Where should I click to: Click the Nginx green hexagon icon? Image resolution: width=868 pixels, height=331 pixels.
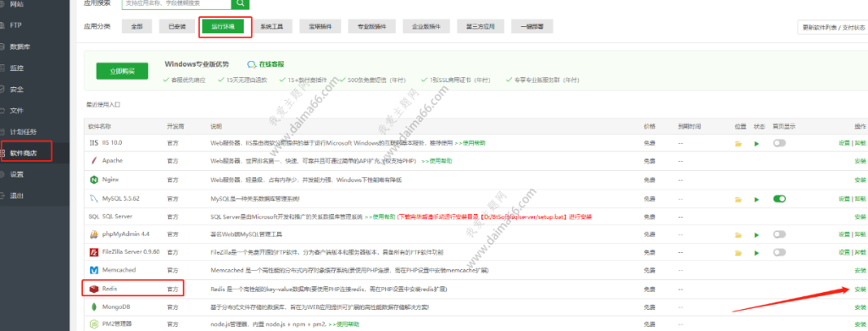pos(93,179)
